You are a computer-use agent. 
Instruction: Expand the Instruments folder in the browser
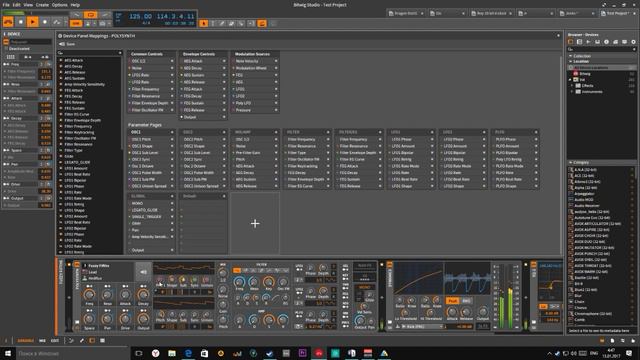573,92
